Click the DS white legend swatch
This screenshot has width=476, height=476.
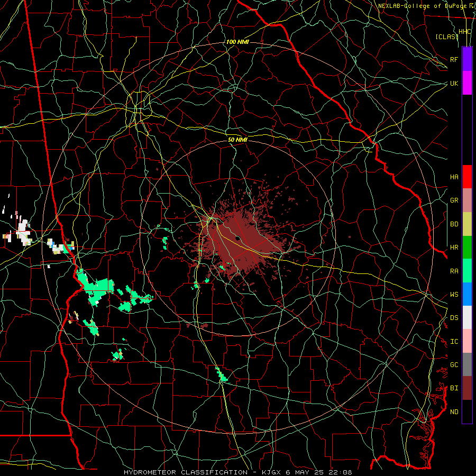467,317
